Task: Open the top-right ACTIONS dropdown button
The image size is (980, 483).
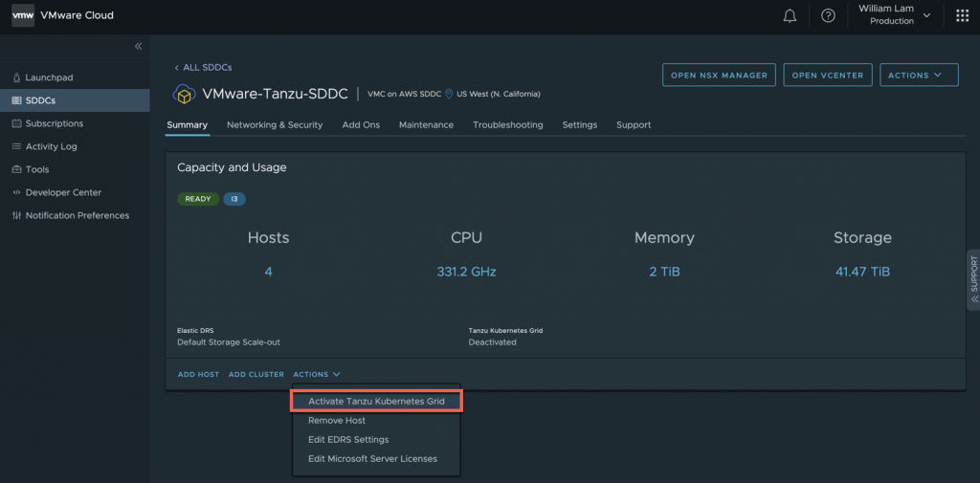Action: (x=919, y=76)
